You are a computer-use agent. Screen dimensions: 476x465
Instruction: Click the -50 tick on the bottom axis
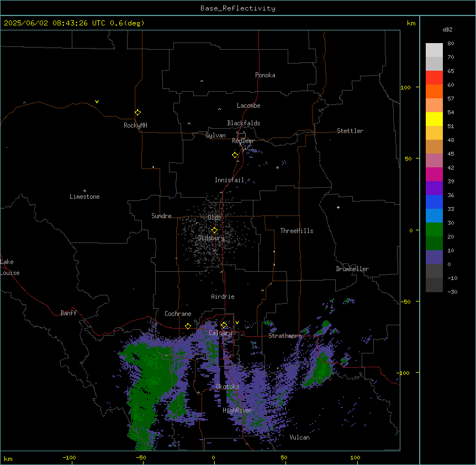[141, 457]
